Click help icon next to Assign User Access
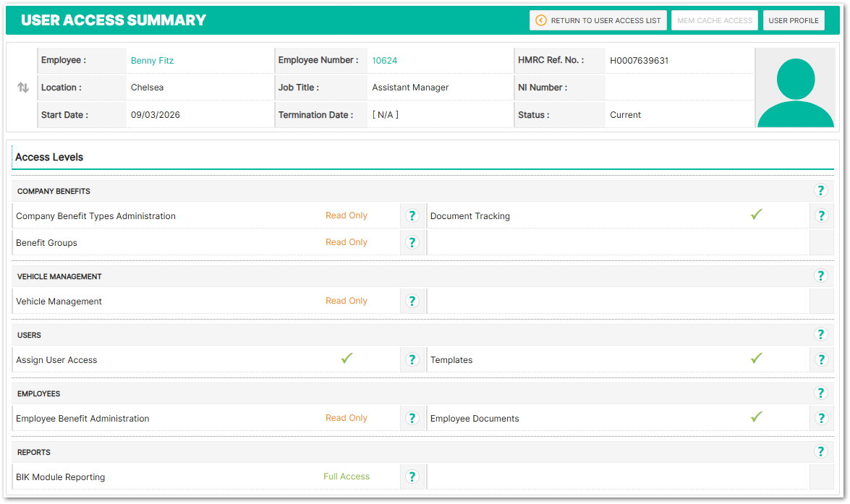 (x=412, y=359)
